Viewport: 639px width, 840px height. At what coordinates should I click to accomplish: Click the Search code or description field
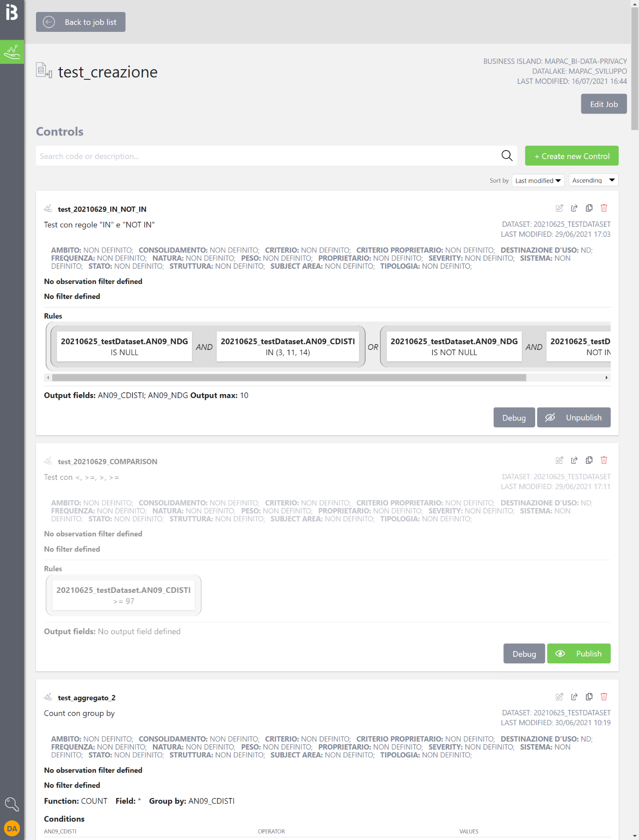(x=268, y=156)
